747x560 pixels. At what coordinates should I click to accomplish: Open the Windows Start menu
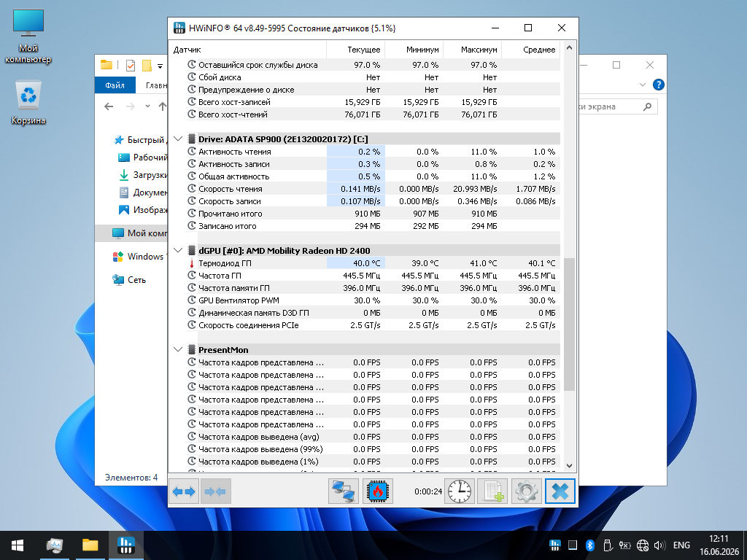click(x=18, y=545)
